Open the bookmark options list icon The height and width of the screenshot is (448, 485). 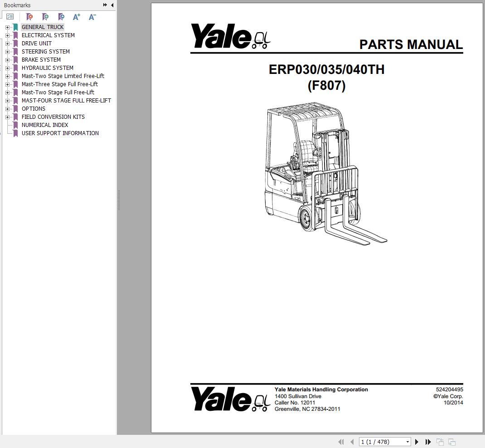click(x=10, y=16)
